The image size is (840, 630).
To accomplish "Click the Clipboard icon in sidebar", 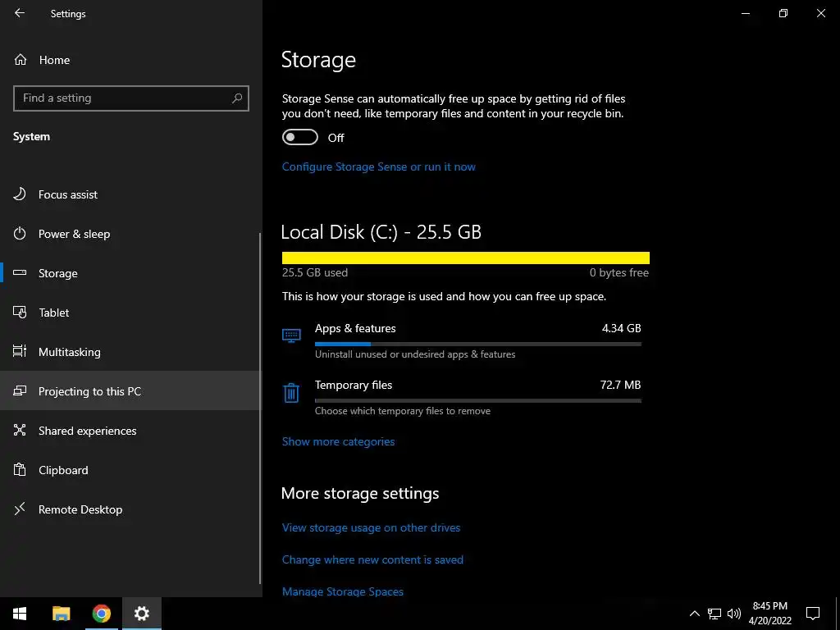I will (x=20, y=470).
